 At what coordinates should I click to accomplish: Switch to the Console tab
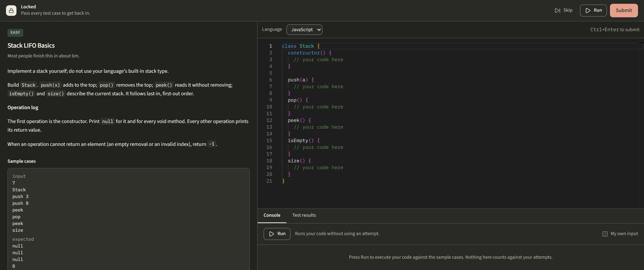[x=272, y=215]
